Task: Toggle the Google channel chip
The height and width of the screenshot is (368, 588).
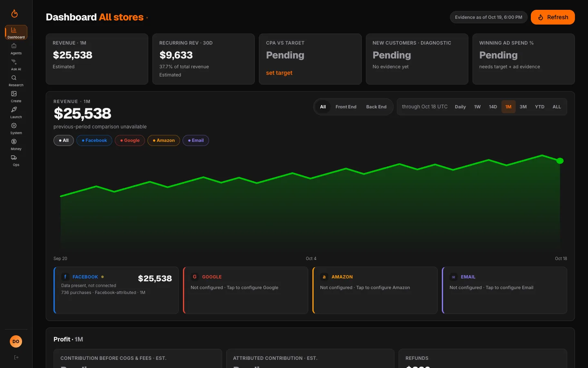Action: 130,140
